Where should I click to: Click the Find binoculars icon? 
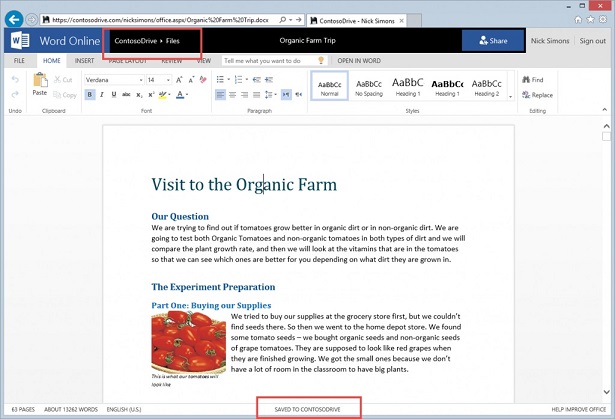tap(526, 80)
